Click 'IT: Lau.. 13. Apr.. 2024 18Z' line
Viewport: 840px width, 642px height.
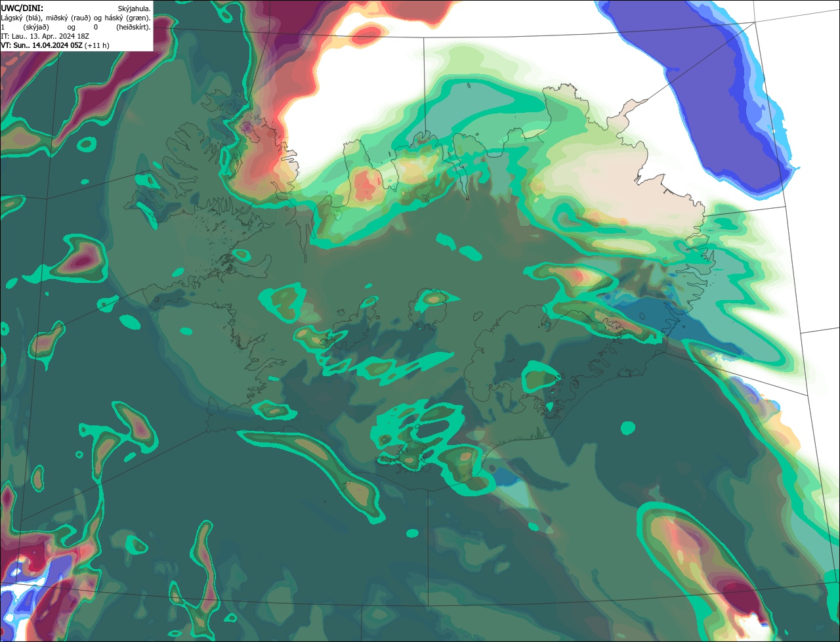tap(45, 36)
